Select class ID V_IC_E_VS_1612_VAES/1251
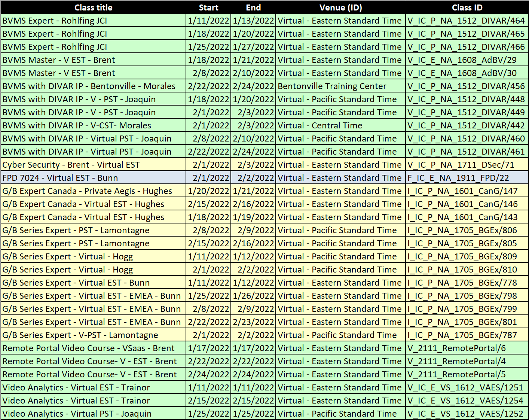The width and height of the screenshot is (529, 420). pyautogui.click(x=467, y=387)
